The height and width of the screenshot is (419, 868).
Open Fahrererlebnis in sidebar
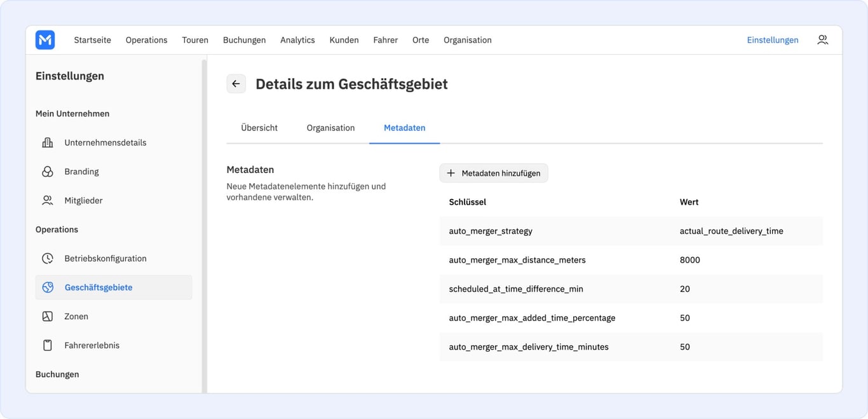pos(114,345)
